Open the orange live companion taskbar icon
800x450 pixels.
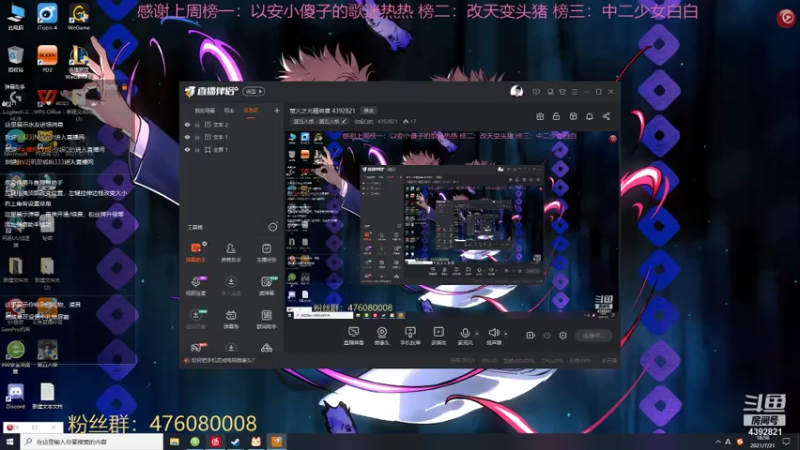click(x=277, y=442)
